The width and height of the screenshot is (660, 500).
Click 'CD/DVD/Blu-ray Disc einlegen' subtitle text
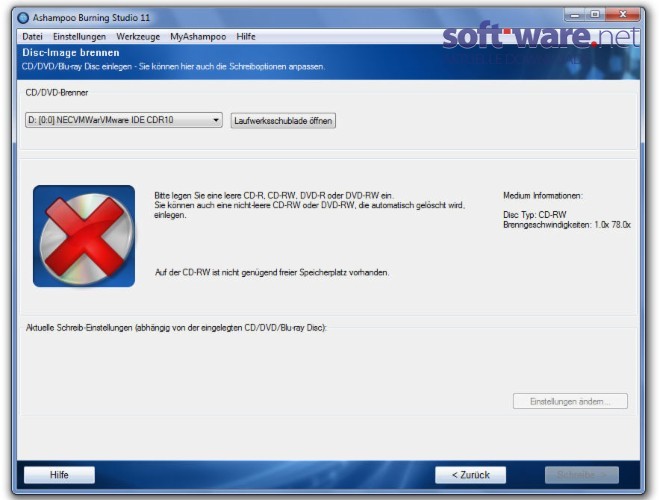coord(173,66)
